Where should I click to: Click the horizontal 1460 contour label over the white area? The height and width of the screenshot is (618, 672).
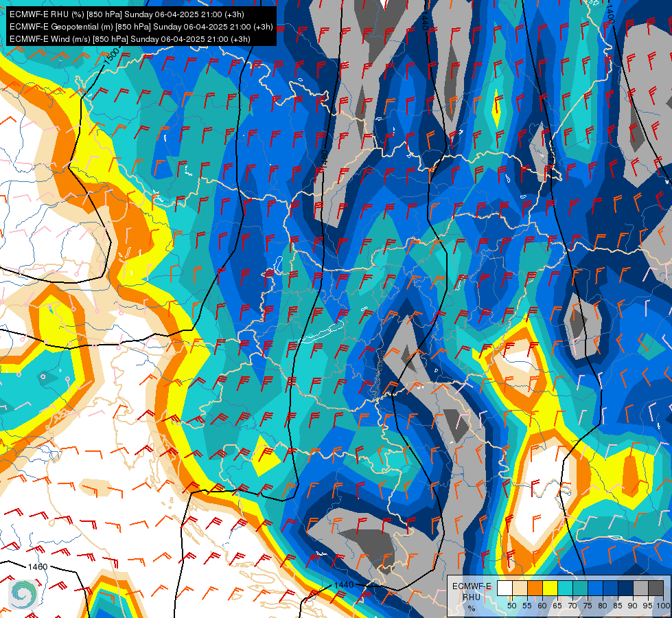[38, 566]
